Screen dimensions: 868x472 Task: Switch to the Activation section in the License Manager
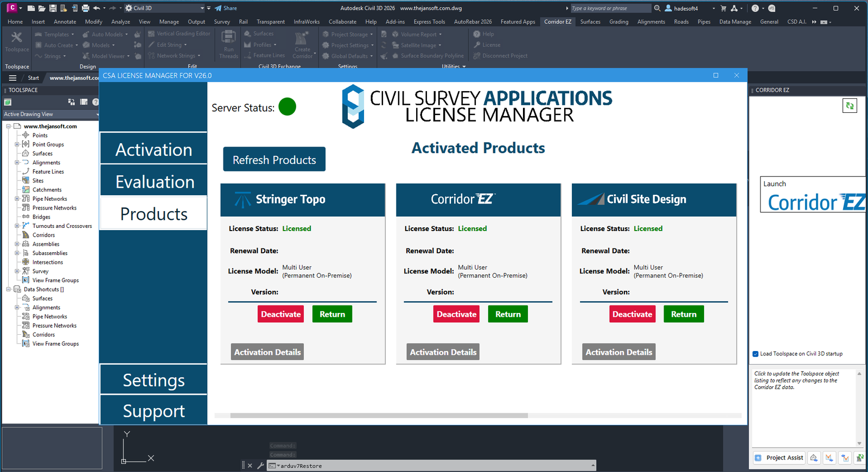154,149
